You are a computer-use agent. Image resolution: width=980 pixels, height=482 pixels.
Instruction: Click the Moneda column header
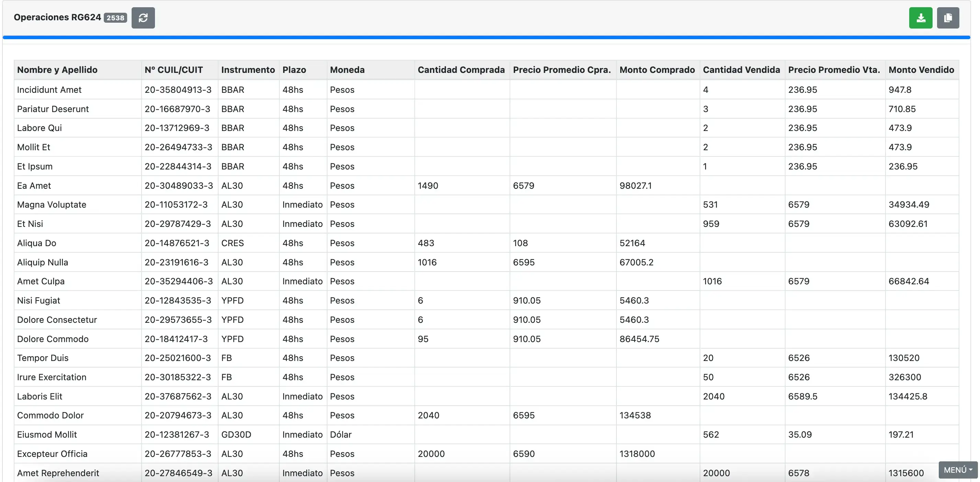[347, 70]
